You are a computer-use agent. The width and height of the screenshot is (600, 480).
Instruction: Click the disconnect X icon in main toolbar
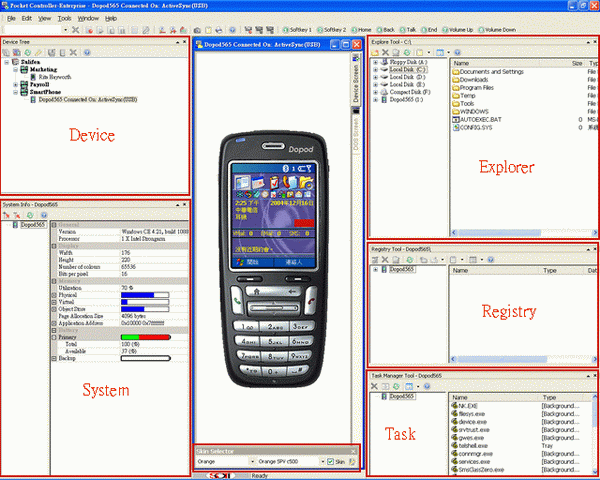75,30
